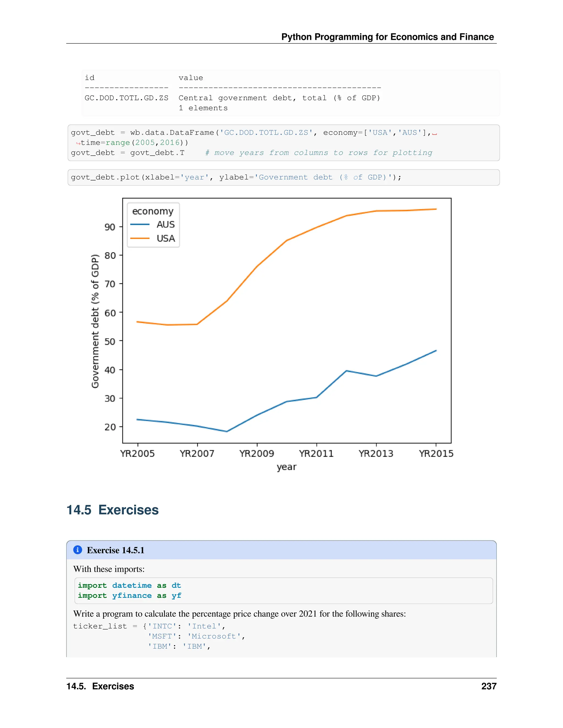Click the 'Write a program to calculate' sentence

pyautogui.click(x=239, y=614)
